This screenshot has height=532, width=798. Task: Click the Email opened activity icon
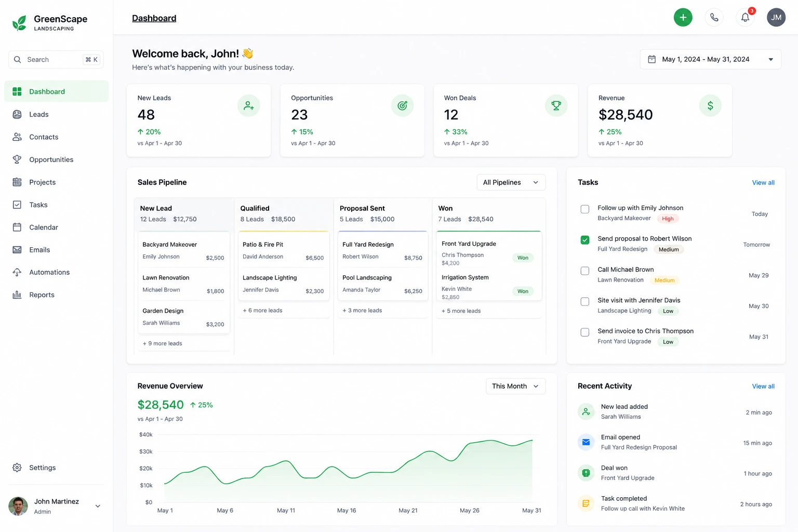(586, 442)
